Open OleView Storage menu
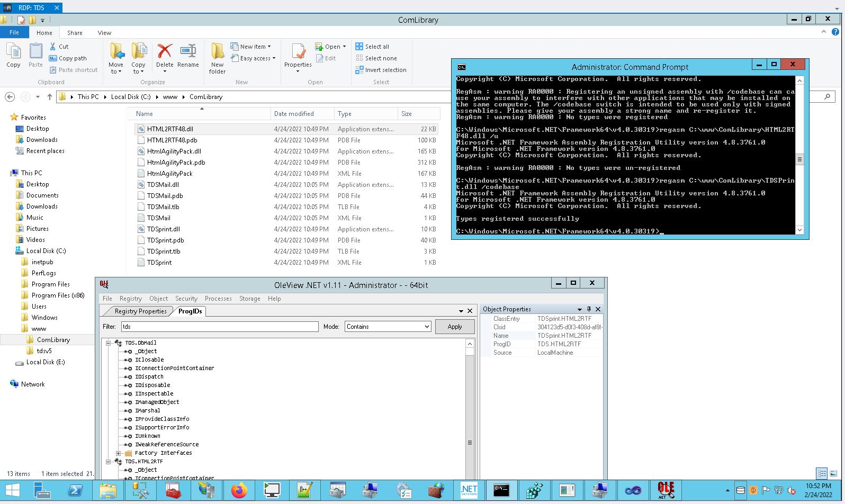This screenshot has width=845, height=504. (250, 299)
